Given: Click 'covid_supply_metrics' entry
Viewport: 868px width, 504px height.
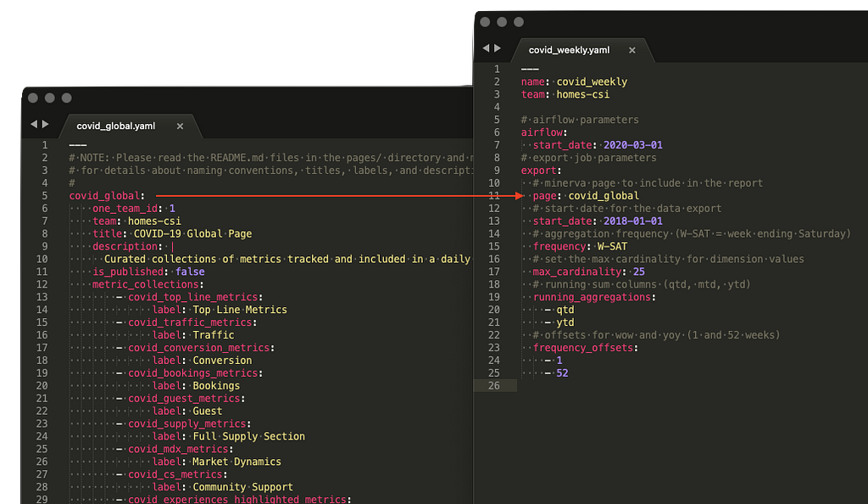Looking at the screenshot, I should coord(187,424).
